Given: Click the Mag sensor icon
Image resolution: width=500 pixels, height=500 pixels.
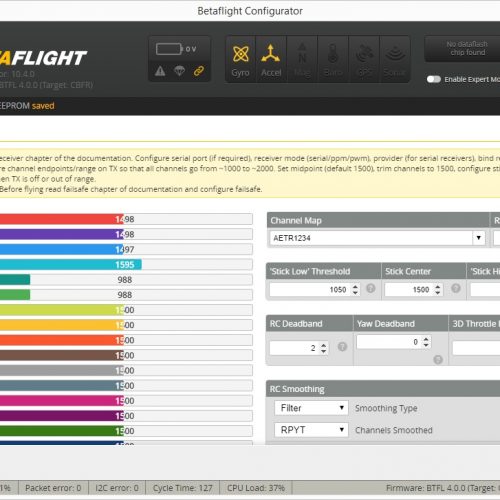Looking at the screenshot, I should click(302, 60).
